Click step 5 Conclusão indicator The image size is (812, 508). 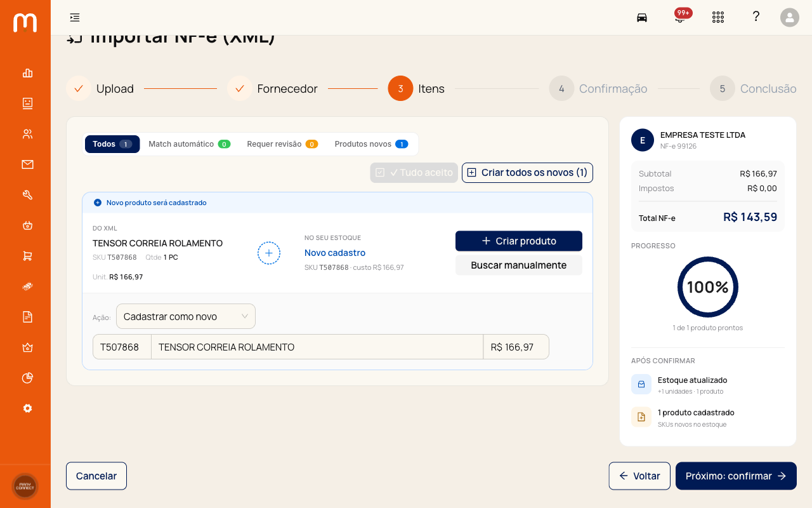point(753,89)
